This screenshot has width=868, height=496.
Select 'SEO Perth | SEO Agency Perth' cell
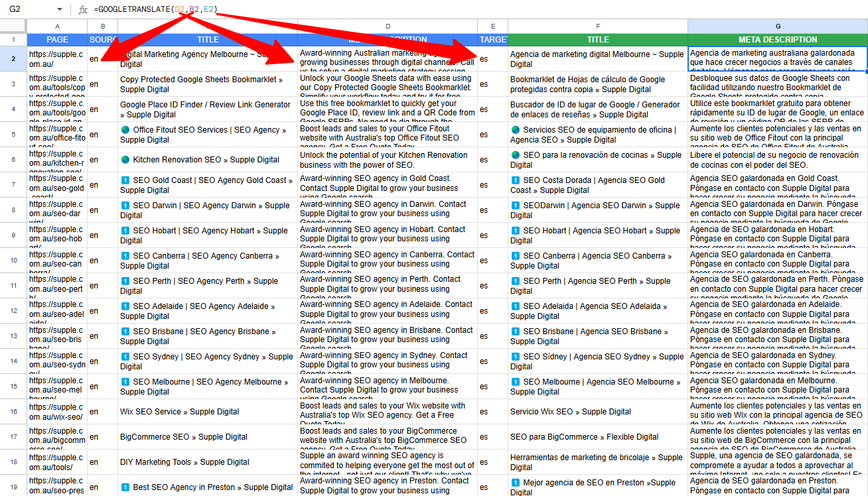(208, 286)
